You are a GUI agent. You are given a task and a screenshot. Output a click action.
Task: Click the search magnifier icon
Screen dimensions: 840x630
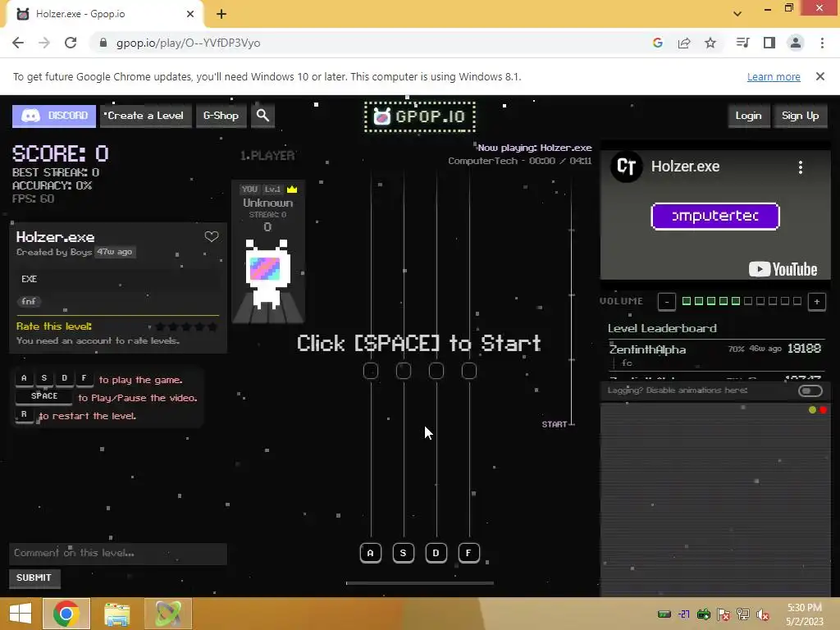(x=262, y=115)
